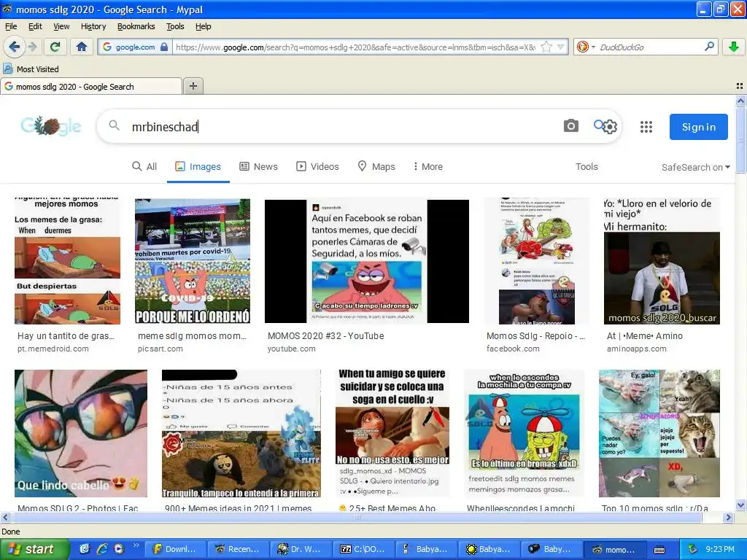Open the When duermes meme thumbnail

(x=67, y=262)
